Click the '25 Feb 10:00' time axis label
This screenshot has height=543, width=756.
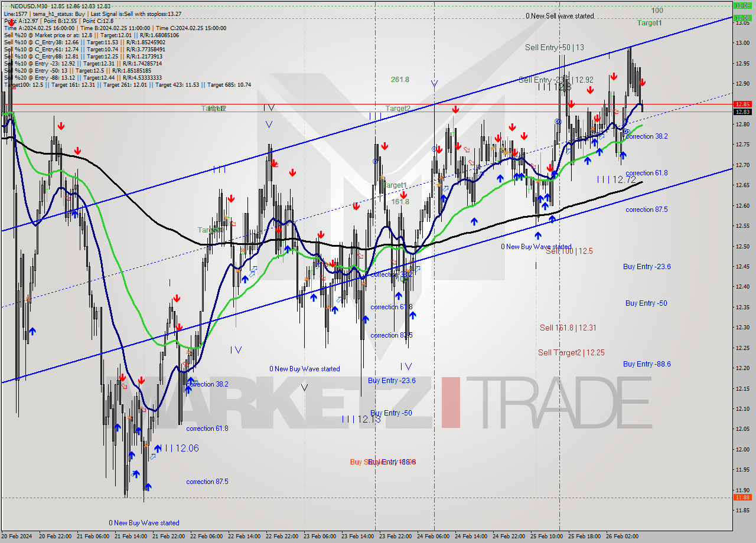click(x=548, y=537)
